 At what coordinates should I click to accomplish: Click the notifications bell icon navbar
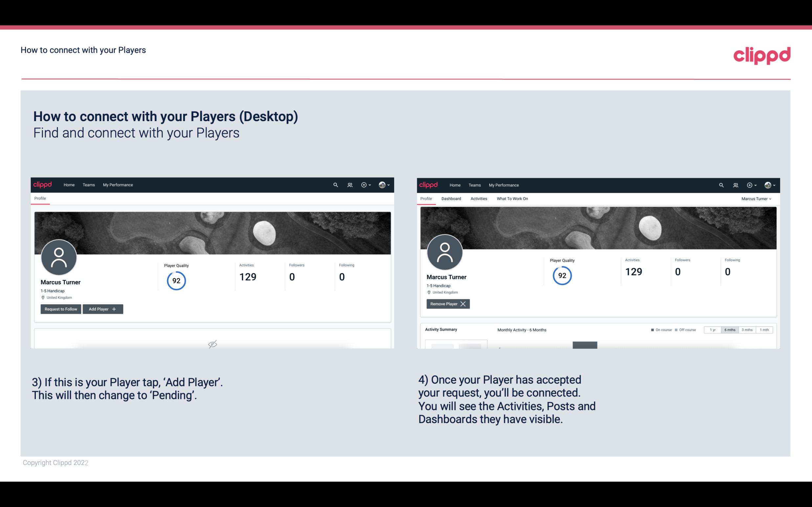[349, 184]
